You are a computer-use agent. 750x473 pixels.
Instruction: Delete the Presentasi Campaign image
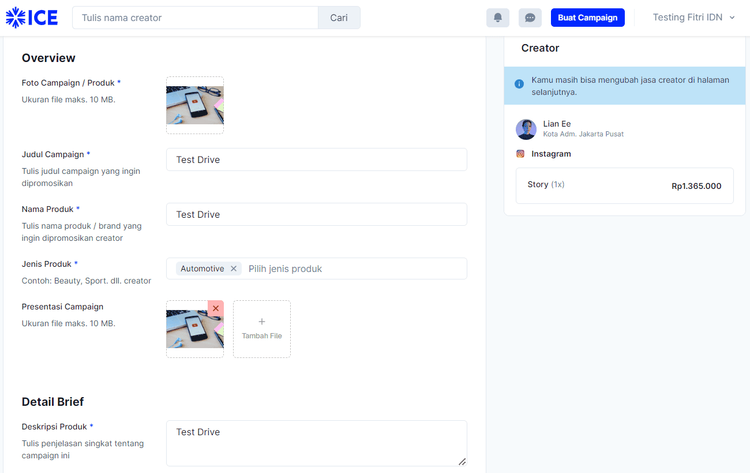pyautogui.click(x=215, y=308)
